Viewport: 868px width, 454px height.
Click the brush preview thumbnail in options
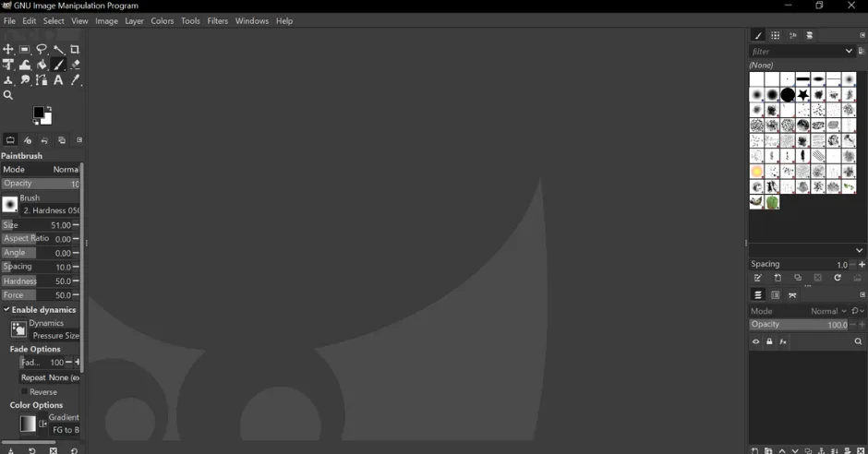pos(10,205)
